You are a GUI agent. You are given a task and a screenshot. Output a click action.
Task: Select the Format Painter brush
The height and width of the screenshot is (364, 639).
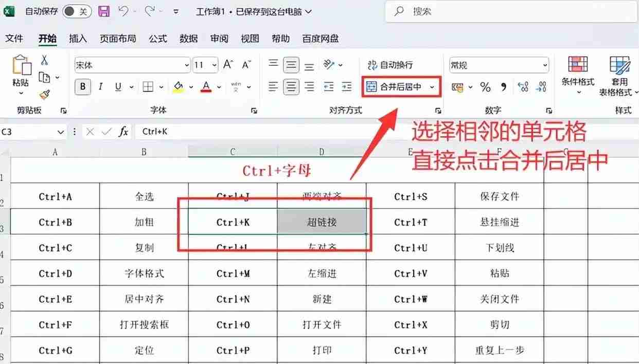tap(45, 95)
